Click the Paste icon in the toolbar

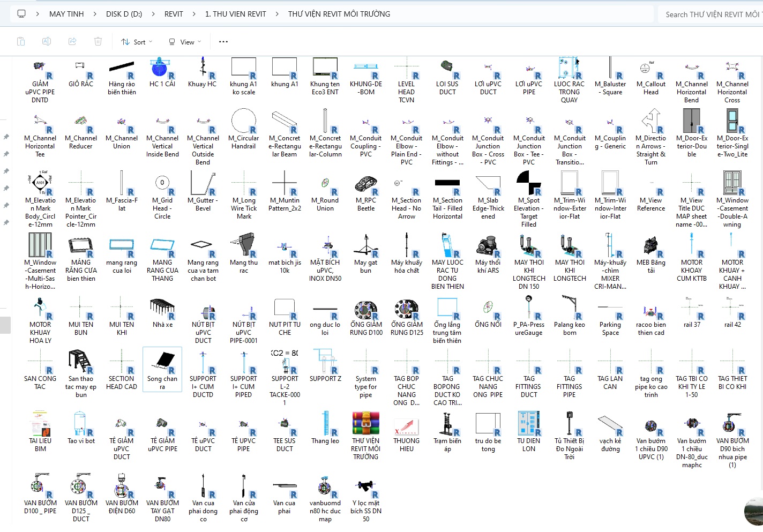(x=21, y=42)
